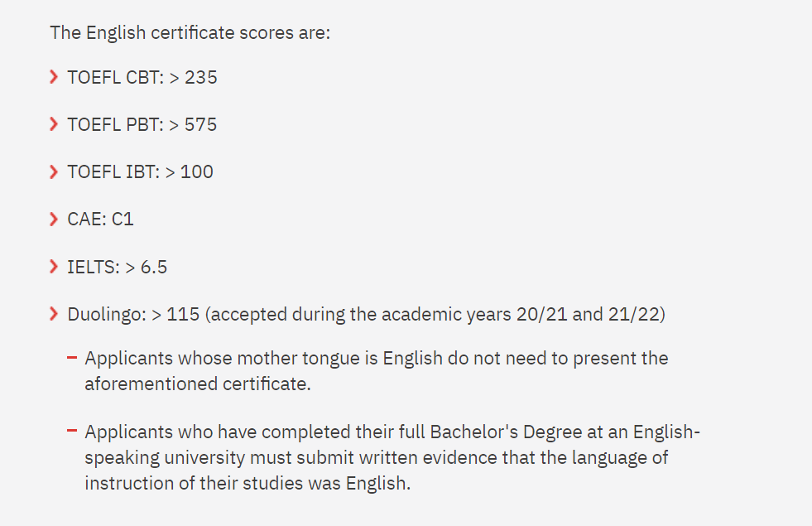Click the "TOEFL PBT: > 575" text

click(142, 124)
